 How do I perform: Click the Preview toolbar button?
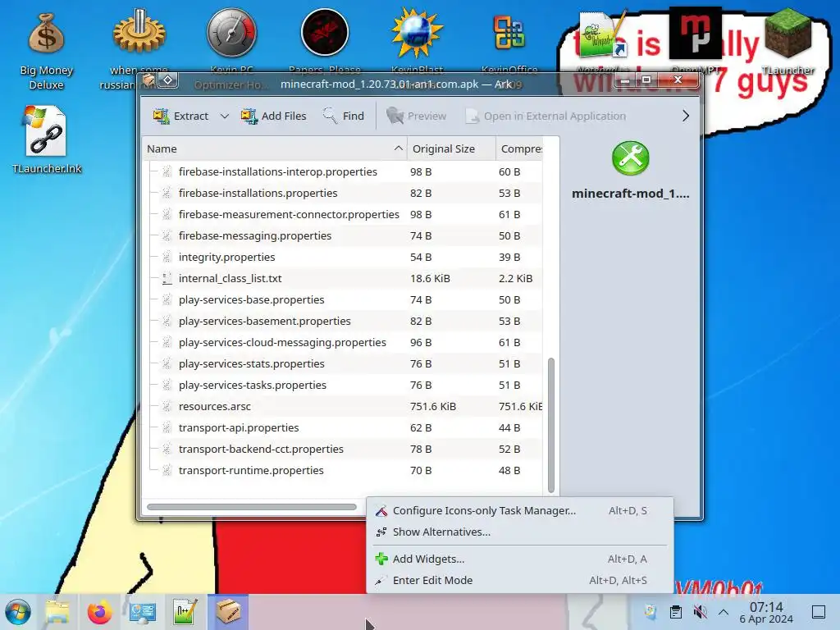[x=416, y=116]
